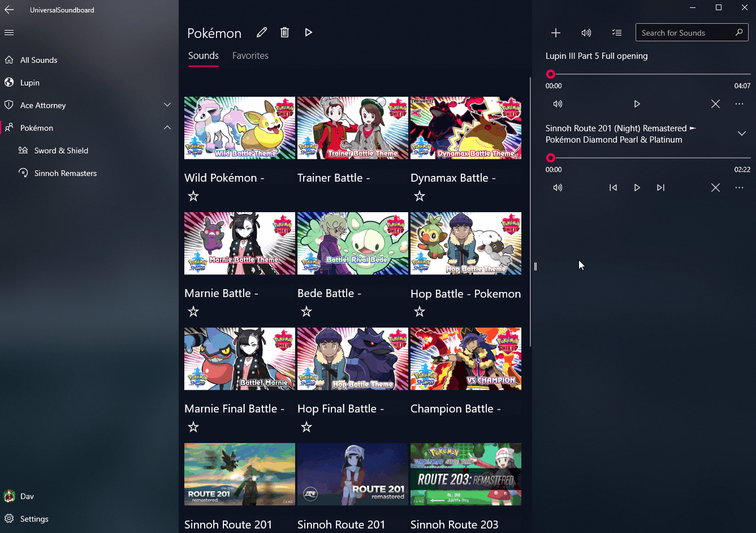Open the master volume control in top toolbar

(x=586, y=33)
